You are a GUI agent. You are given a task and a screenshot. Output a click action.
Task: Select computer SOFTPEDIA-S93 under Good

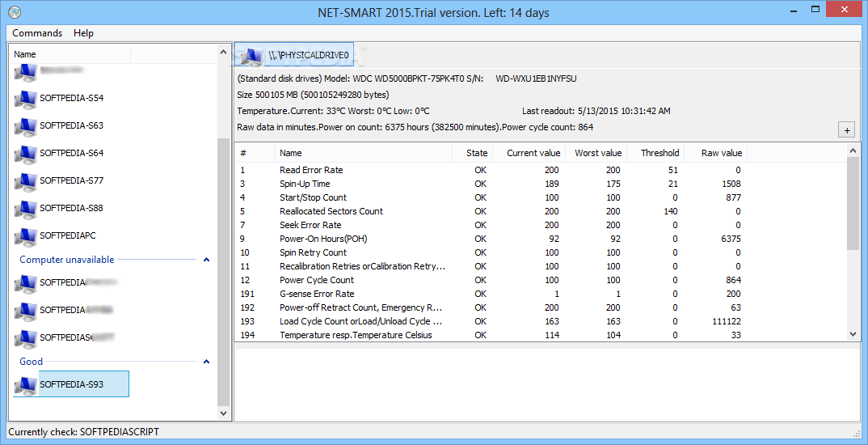tap(71, 384)
